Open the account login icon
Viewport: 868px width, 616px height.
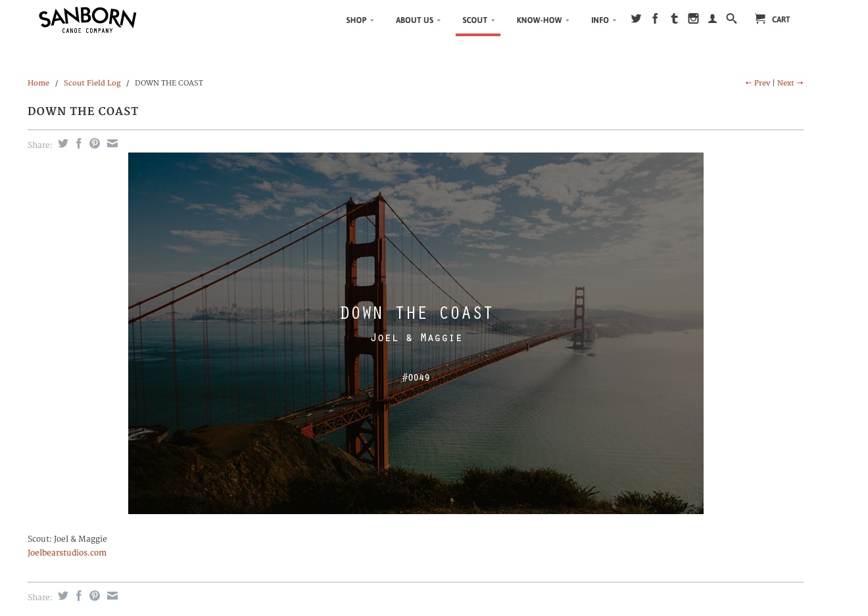[x=712, y=19]
